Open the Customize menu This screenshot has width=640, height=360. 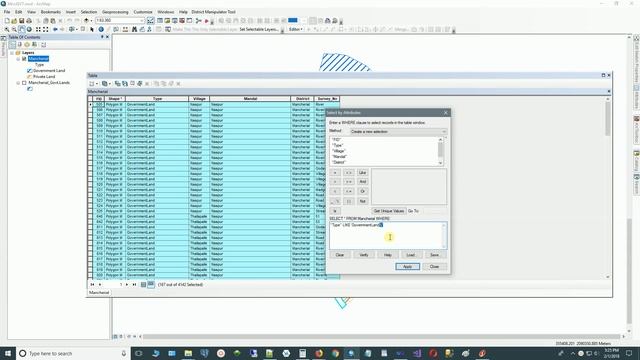[x=143, y=12]
